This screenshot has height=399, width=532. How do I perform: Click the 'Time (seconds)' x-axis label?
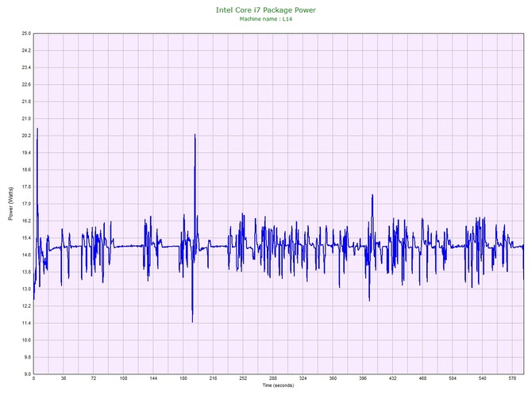278,386
